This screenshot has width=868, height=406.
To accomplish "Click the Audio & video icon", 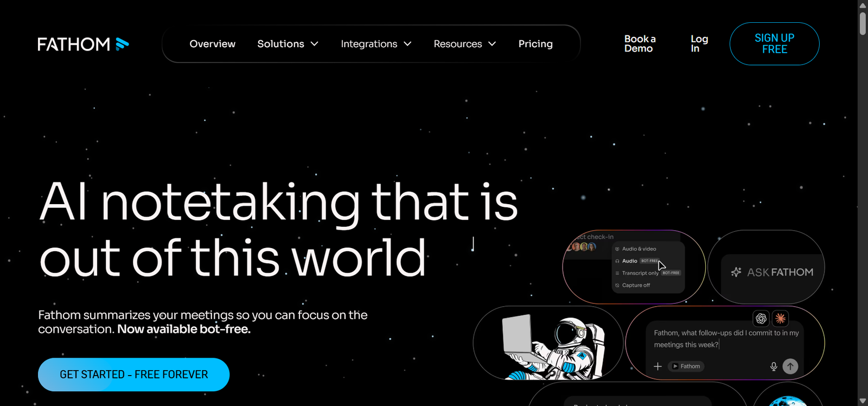I will point(617,249).
